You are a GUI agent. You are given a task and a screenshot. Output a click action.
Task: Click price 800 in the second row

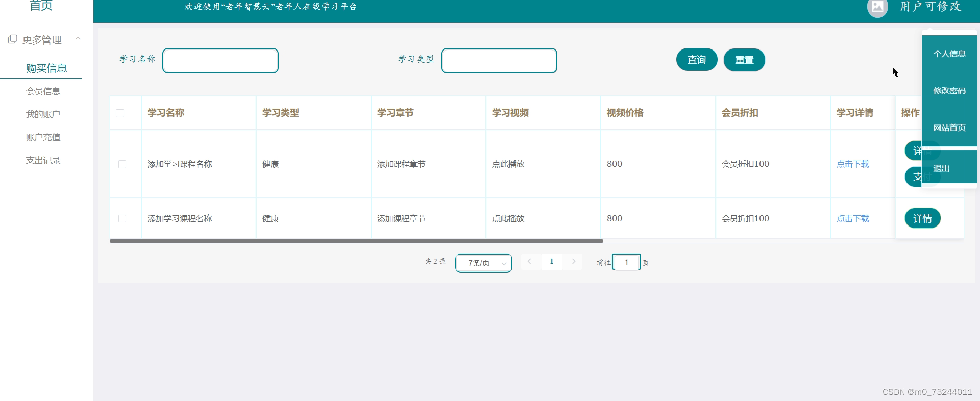615,218
